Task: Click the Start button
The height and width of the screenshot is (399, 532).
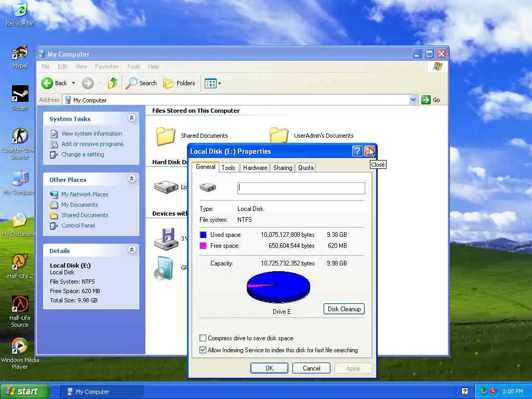Action: click(25, 391)
